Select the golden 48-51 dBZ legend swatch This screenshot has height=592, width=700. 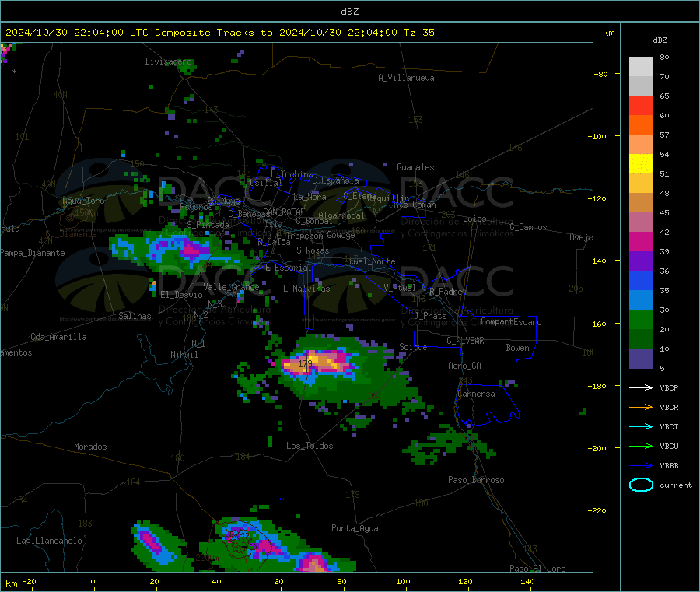tap(641, 184)
